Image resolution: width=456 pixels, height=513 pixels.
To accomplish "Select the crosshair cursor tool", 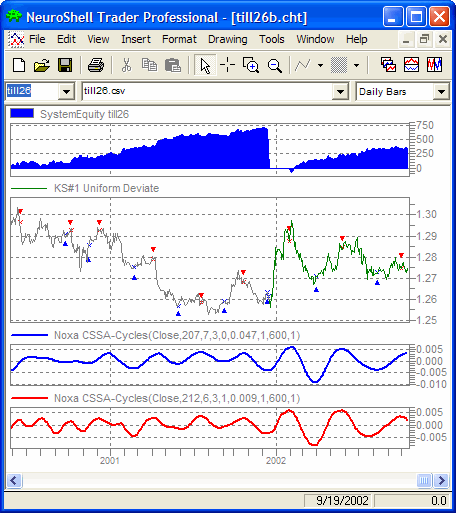I will point(228,65).
